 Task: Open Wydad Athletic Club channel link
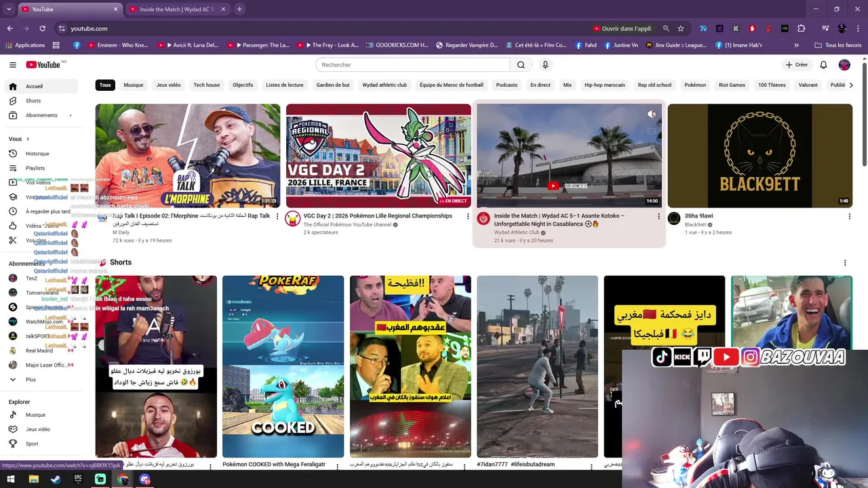point(517,232)
